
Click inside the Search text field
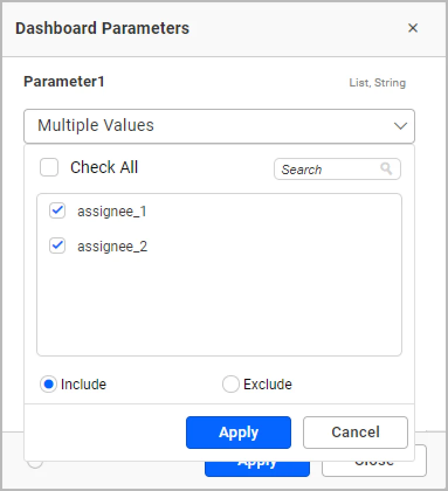[328, 170]
